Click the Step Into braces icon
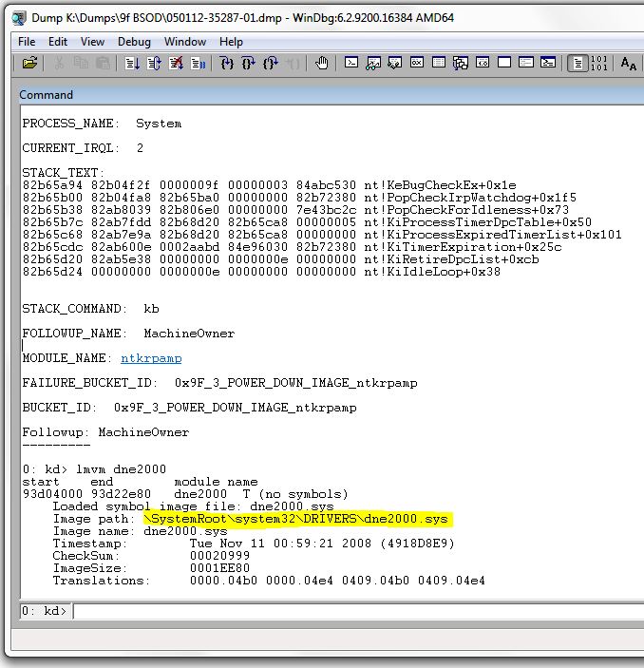This screenshot has height=668, width=644. (x=227, y=64)
